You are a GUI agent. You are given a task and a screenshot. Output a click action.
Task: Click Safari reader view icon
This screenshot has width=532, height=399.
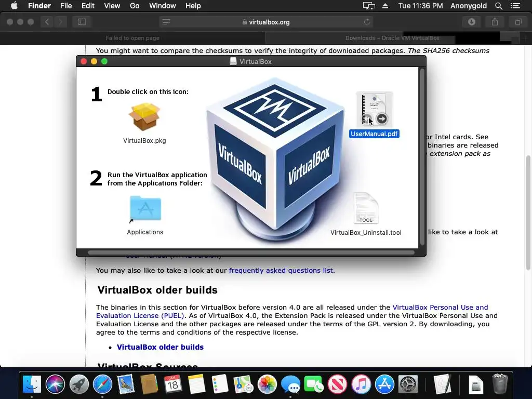click(166, 22)
